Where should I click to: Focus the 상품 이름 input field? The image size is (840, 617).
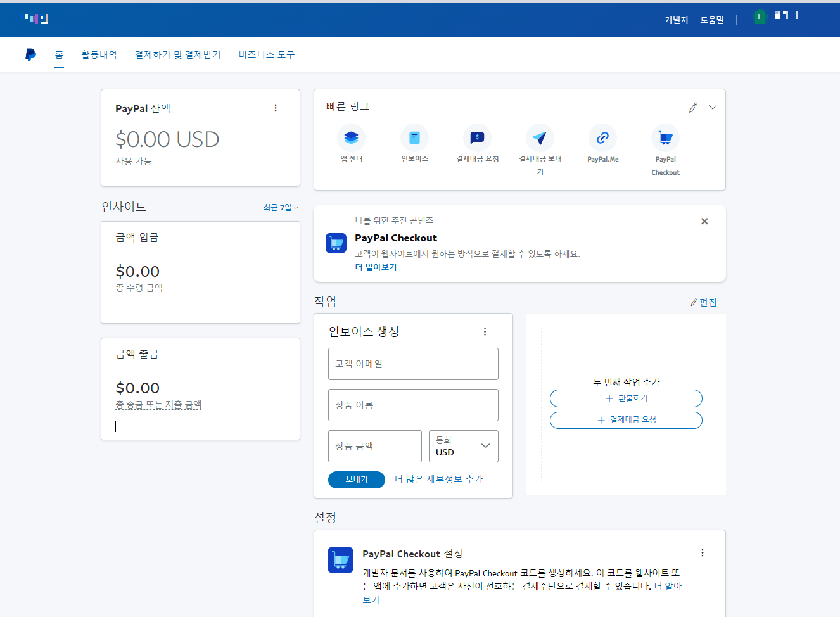coord(413,405)
